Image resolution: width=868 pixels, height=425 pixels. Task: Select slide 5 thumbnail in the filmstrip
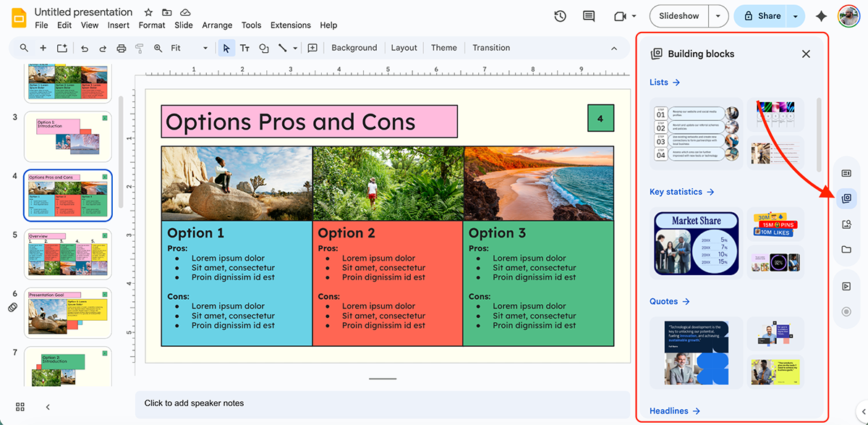pos(67,253)
